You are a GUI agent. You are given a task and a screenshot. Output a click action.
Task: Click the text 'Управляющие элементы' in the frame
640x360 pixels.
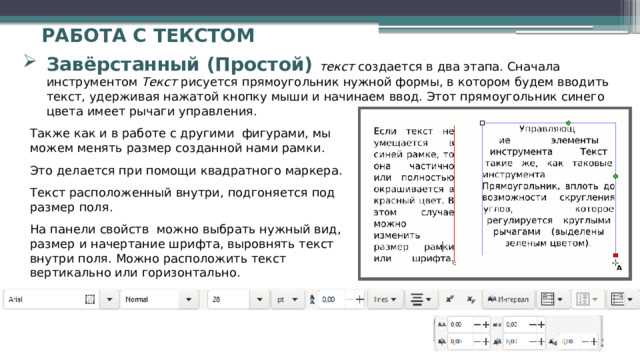[x=548, y=135]
